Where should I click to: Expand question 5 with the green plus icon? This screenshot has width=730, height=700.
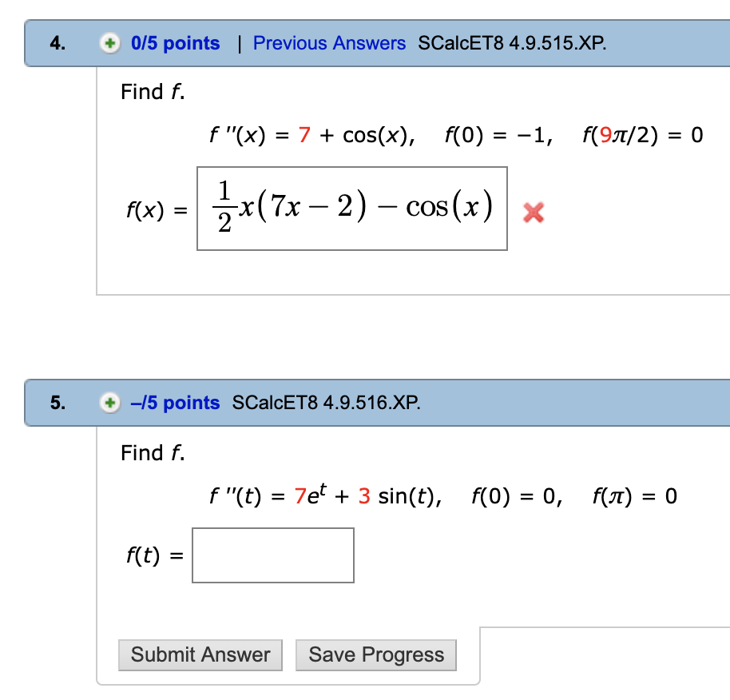pos(110,403)
